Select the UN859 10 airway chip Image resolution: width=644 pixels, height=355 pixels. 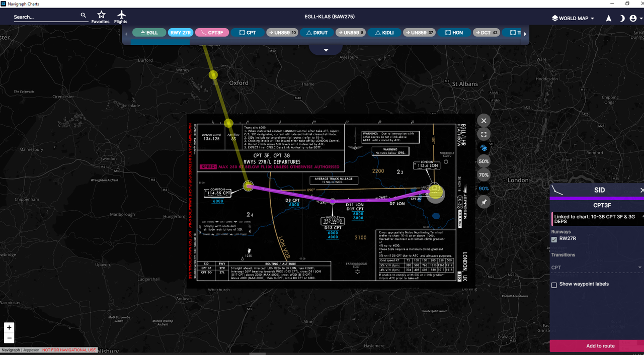pos(282,33)
